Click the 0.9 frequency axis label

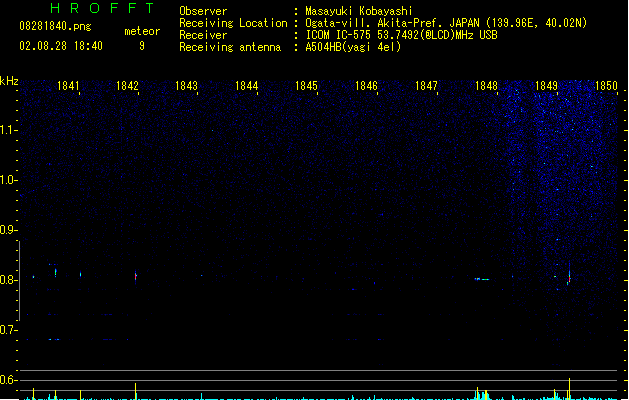(x=8, y=230)
